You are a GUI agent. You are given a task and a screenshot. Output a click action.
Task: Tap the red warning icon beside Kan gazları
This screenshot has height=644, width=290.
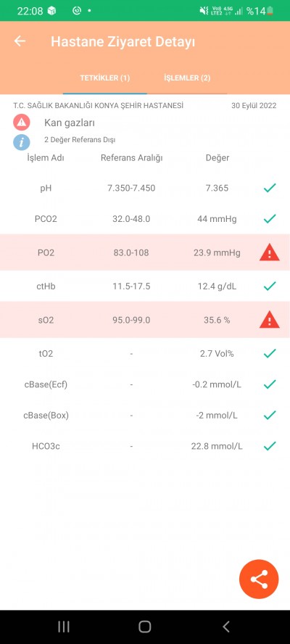point(21,123)
